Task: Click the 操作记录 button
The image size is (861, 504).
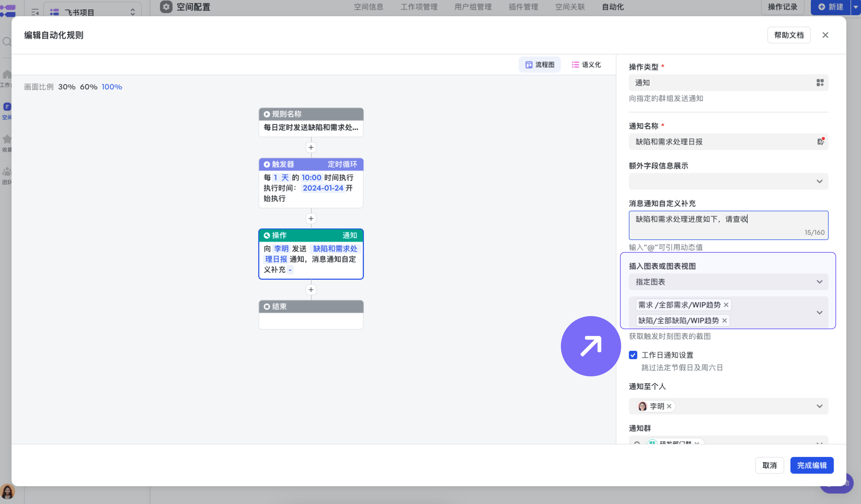Action: coord(782,7)
